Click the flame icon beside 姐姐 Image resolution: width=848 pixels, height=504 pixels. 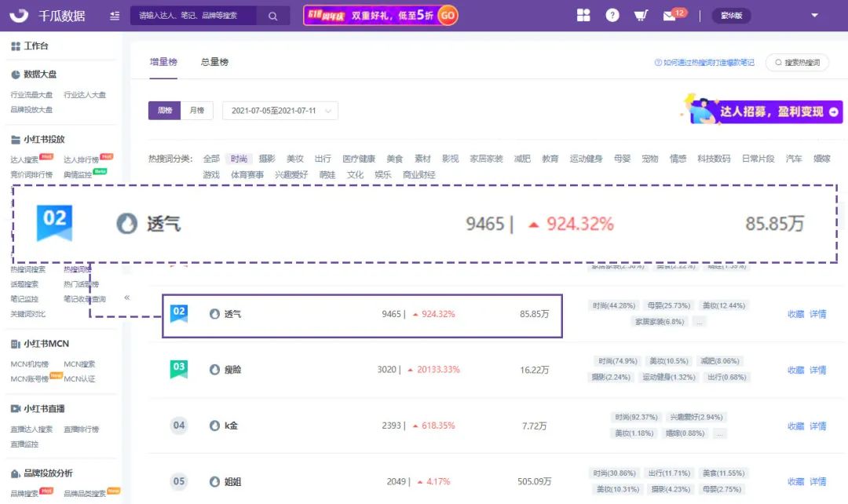(214, 481)
